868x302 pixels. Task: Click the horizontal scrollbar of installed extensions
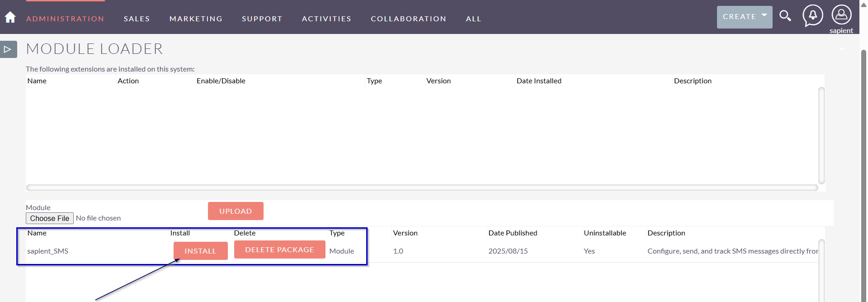pyautogui.click(x=422, y=187)
